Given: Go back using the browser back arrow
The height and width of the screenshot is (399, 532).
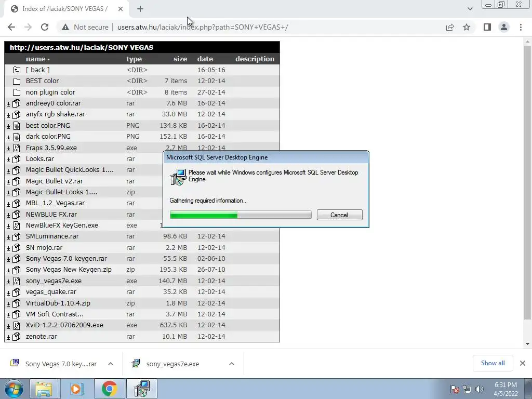Looking at the screenshot, I should click(x=11, y=27).
